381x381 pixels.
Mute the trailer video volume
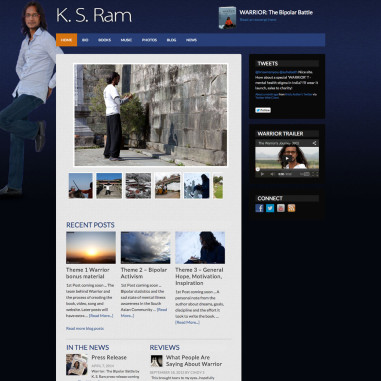(272, 174)
